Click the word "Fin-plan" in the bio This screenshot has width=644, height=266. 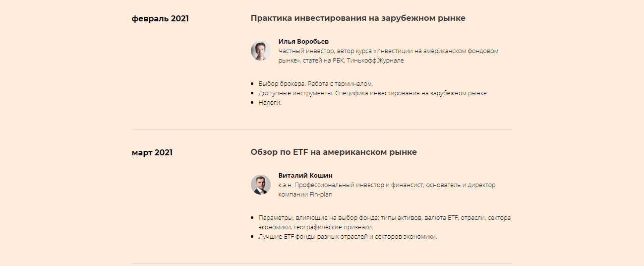[x=320, y=195]
